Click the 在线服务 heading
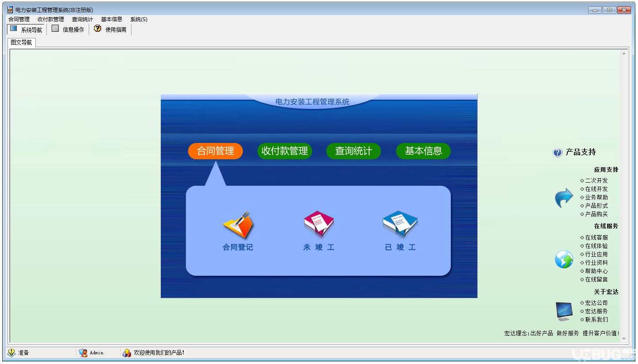 [606, 226]
